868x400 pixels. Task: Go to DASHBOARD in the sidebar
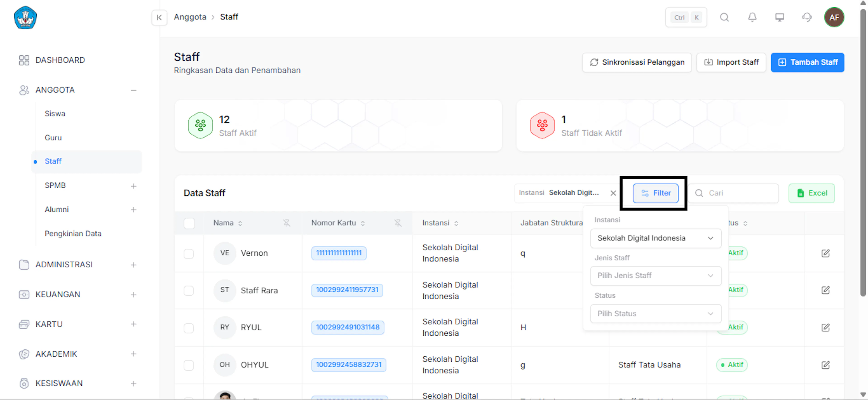click(60, 60)
